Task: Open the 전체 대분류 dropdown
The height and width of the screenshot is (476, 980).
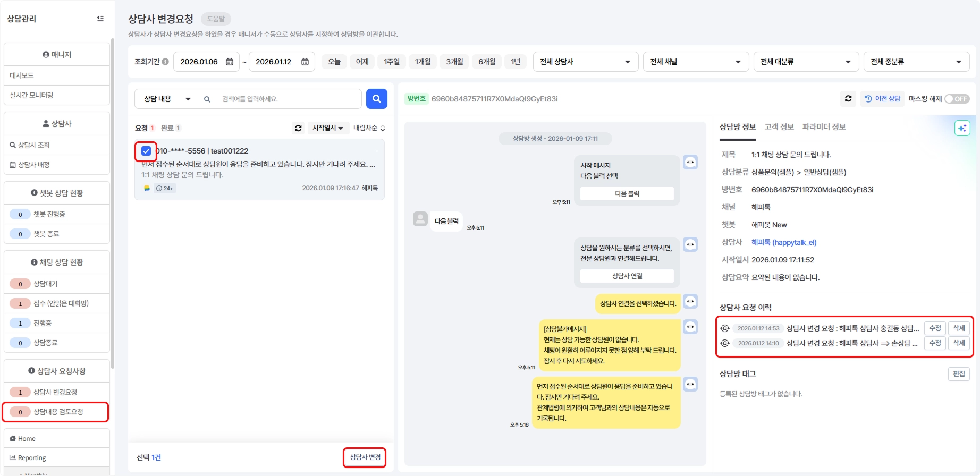Action: [806, 62]
